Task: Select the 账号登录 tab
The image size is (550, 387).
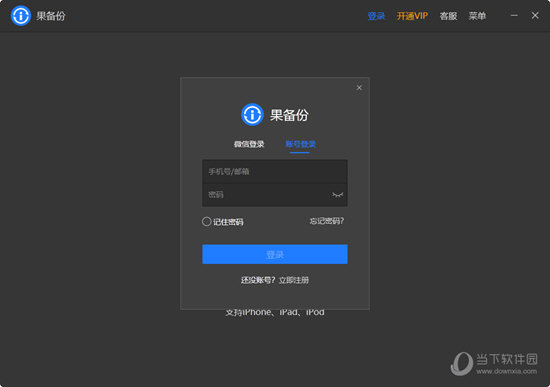Action: [x=301, y=144]
